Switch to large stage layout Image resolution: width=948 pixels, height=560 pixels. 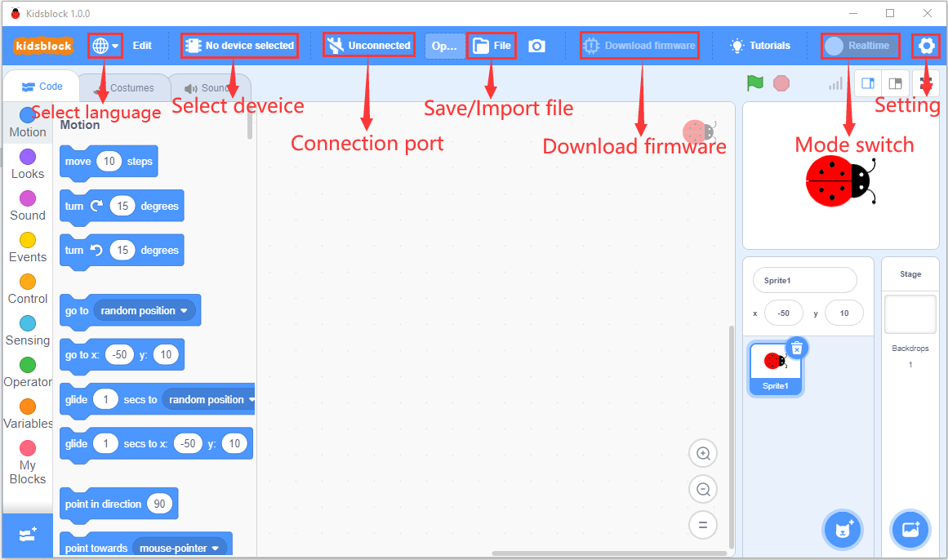click(x=896, y=83)
